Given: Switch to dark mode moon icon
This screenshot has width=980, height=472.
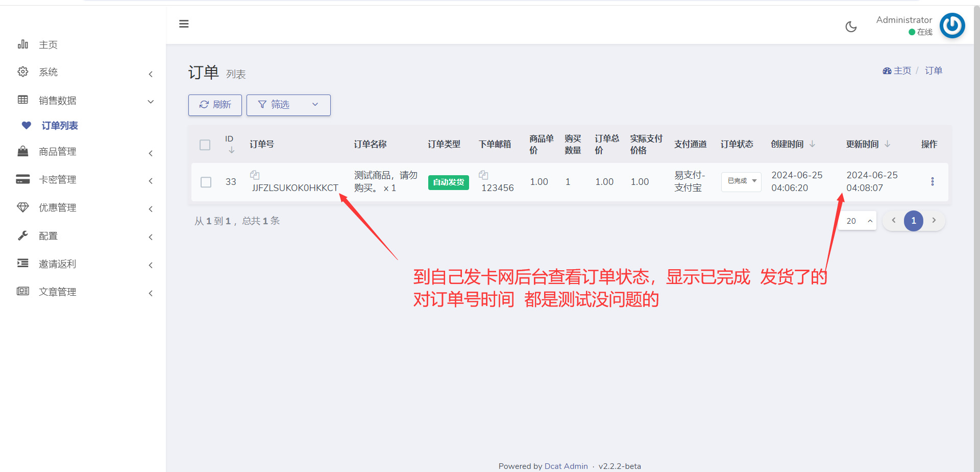Looking at the screenshot, I should click(851, 27).
